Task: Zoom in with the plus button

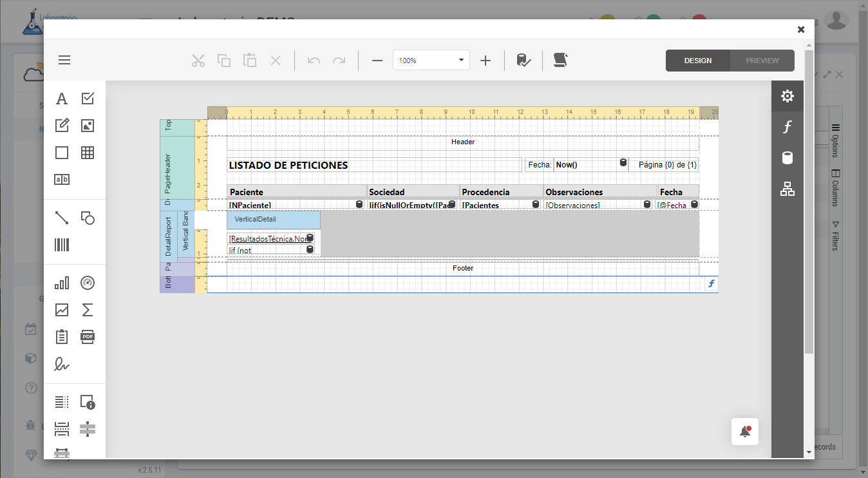Action: (486, 61)
